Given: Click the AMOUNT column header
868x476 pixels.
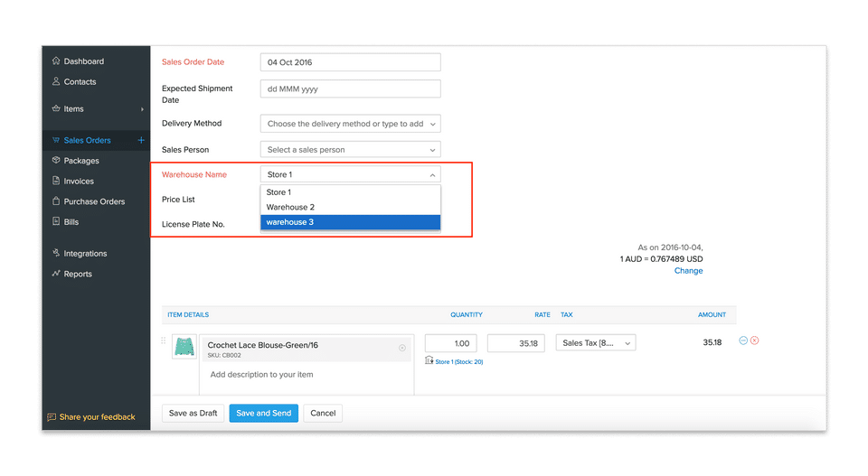Looking at the screenshot, I should click(x=712, y=315).
